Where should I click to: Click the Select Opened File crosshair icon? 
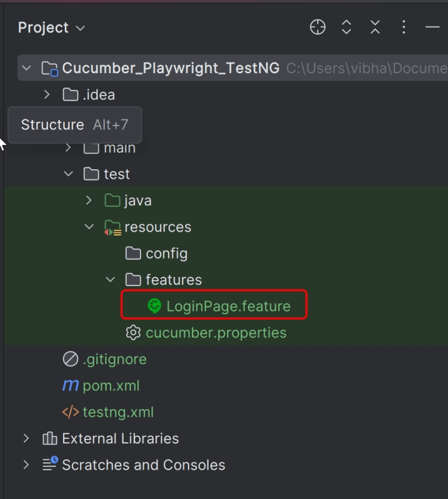click(318, 27)
